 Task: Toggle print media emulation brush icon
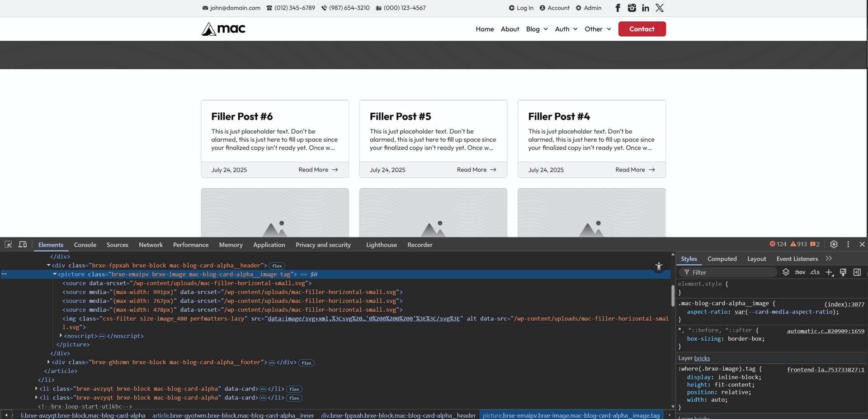(843, 272)
